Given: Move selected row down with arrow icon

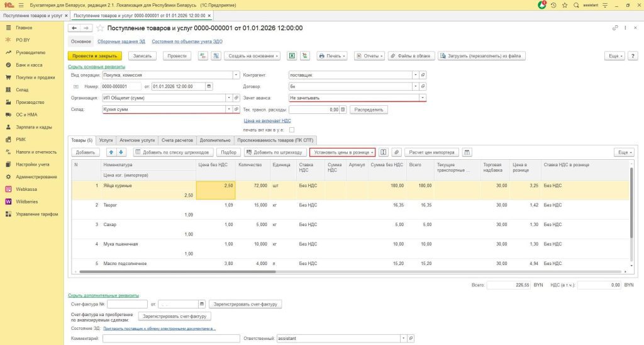Looking at the screenshot, I should [x=121, y=152].
